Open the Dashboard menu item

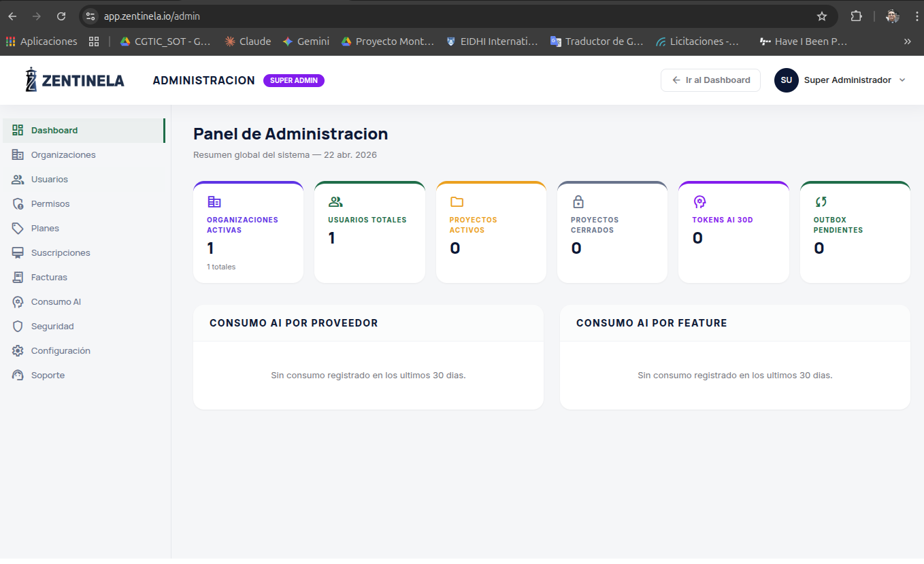point(83,130)
